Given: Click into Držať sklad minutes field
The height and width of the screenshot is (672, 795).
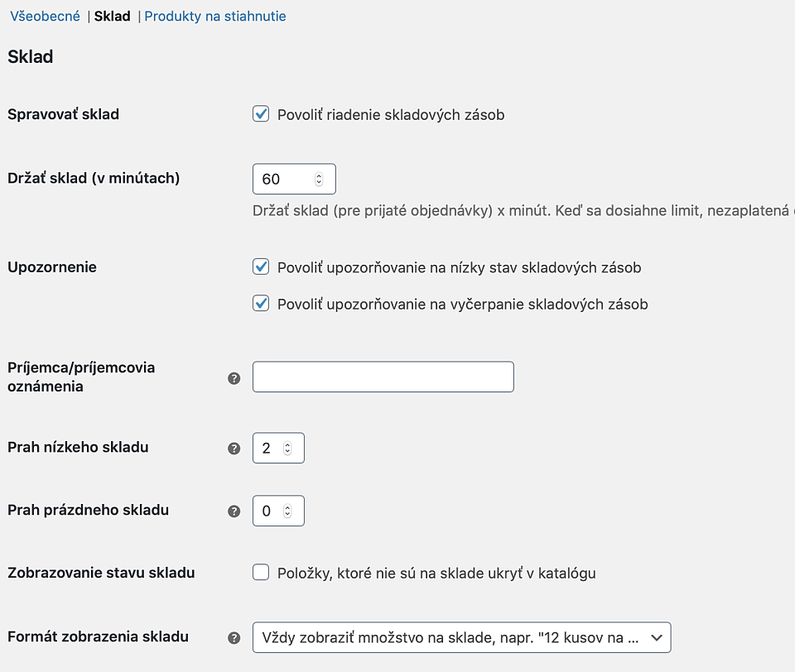Looking at the screenshot, I should (282, 179).
